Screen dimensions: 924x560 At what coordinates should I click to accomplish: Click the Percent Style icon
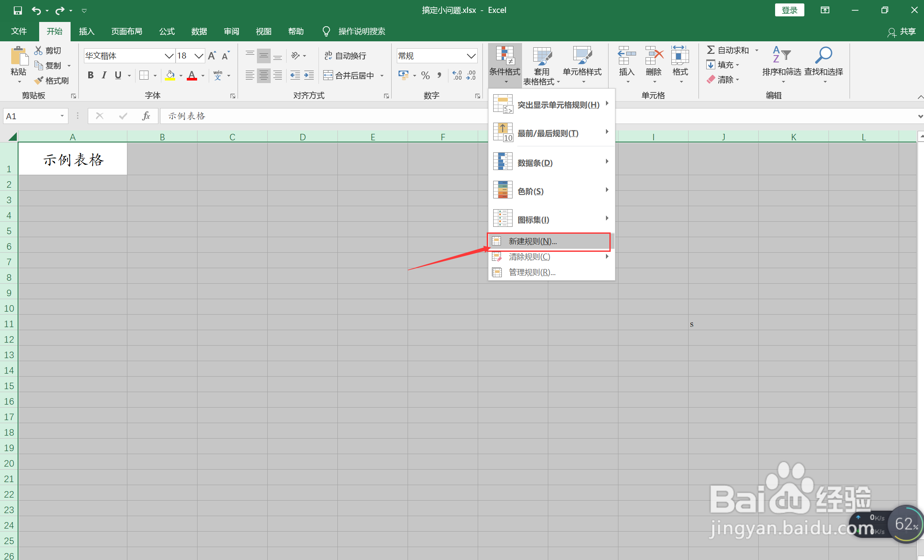[425, 76]
